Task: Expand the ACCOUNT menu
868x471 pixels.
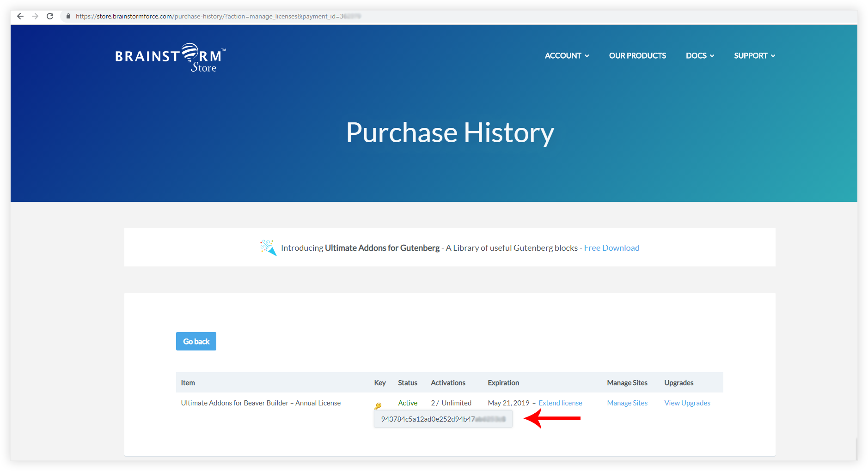Action: click(x=567, y=55)
